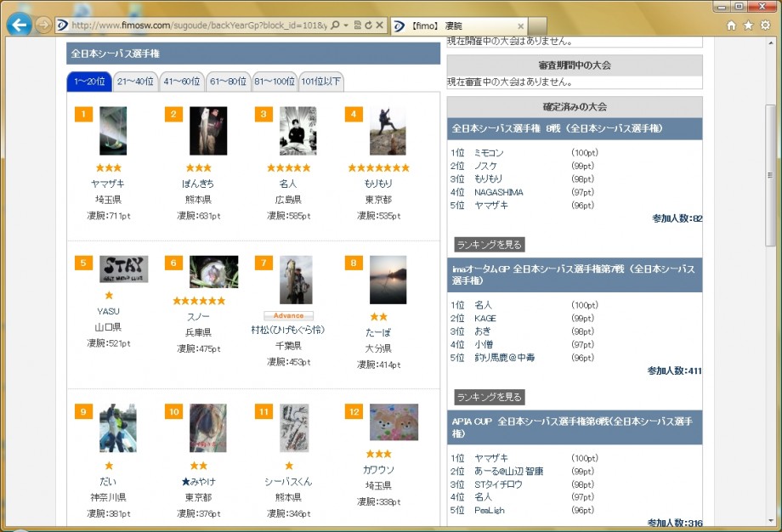The height and width of the screenshot is (532, 782).
Task: Click the scrollbar up arrow
Action: point(771,43)
